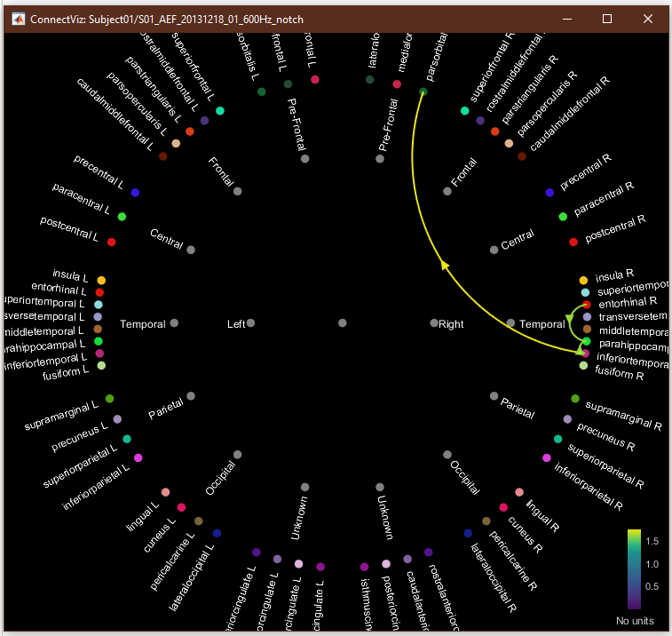Toggle the Left hemisphere node
The image size is (672, 636).
point(251,323)
